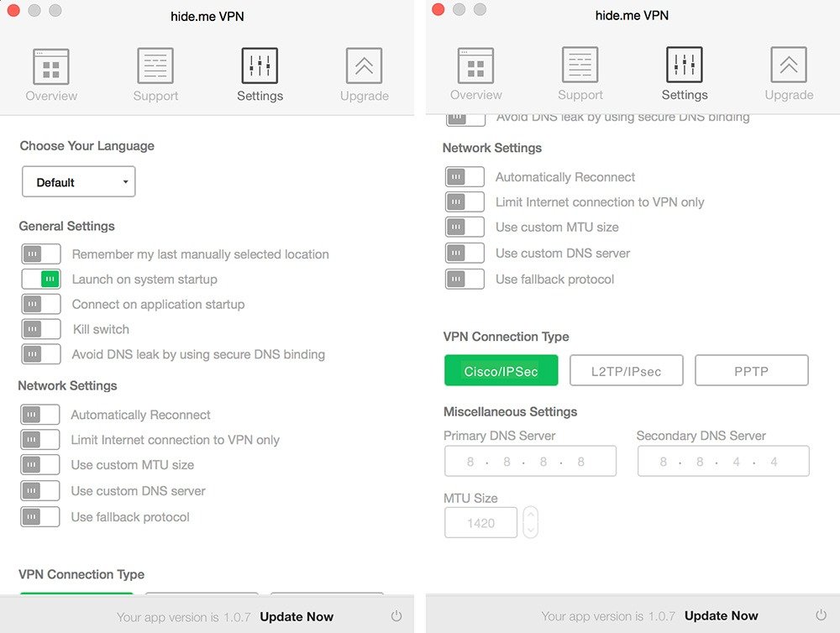The height and width of the screenshot is (633, 840).
Task: Click 'Miscellaneous Settings' heading
Action: (511, 412)
